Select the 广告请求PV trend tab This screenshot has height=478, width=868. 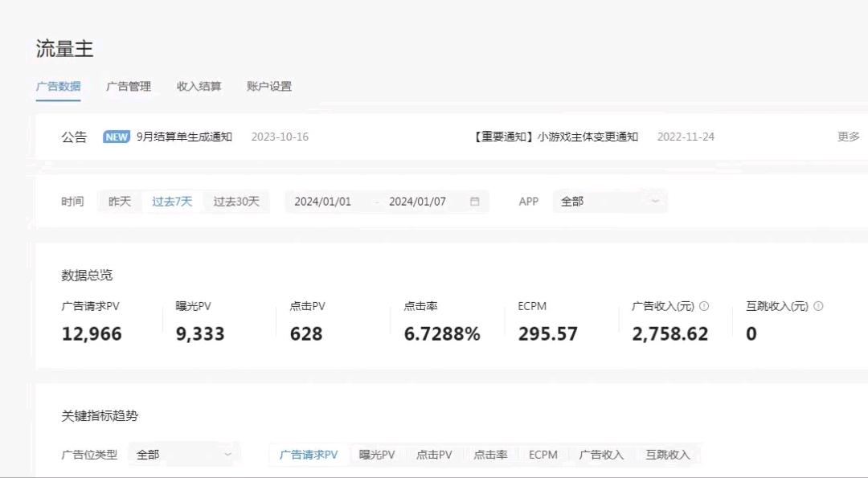[x=309, y=455]
